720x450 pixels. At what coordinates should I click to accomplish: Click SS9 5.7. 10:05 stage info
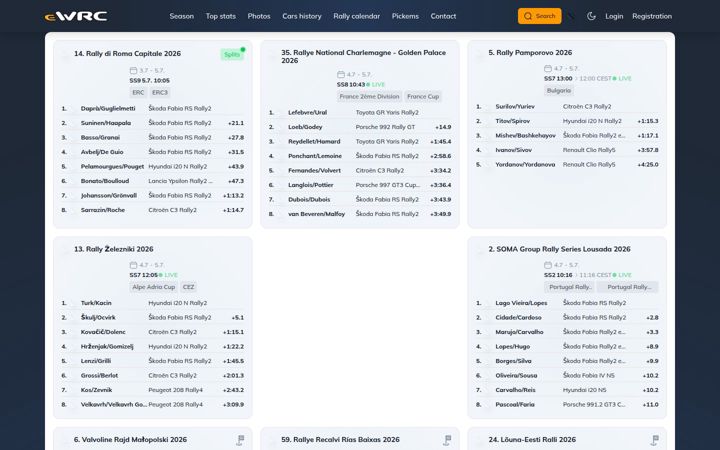[x=150, y=80]
